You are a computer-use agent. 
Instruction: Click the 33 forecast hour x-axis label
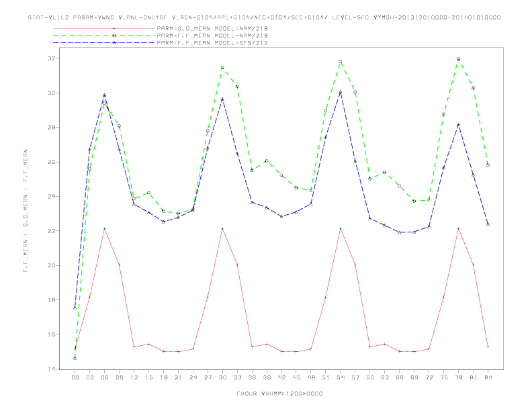tap(237, 377)
